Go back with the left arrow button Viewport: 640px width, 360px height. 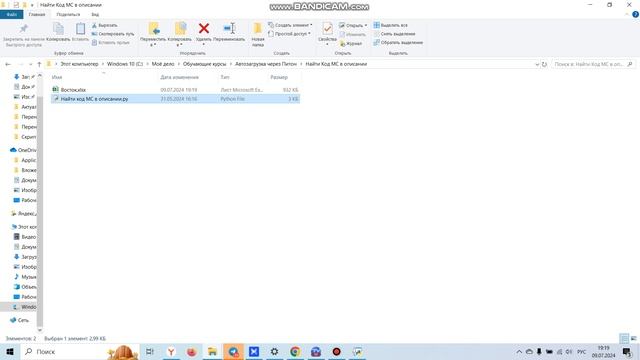coord(8,64)
